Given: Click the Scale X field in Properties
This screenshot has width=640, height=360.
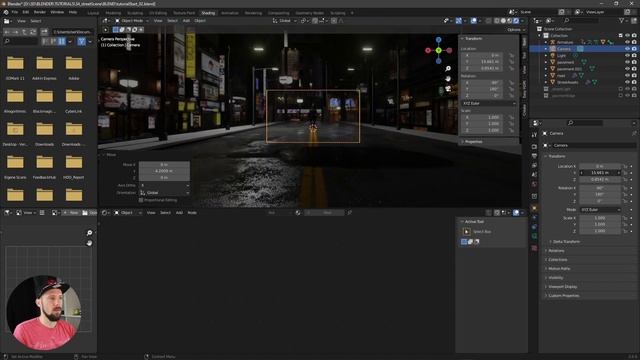Looking at the screenshot, I should [x=600, y=218].
